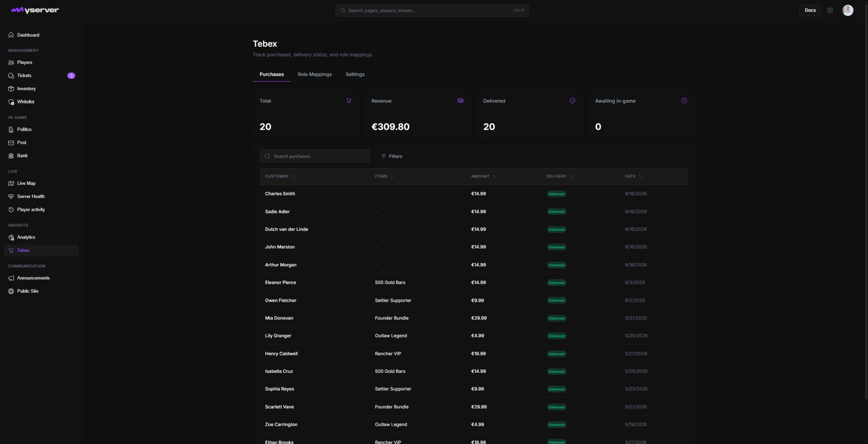Click the Announcements megaphone icon
Screen dimensions: 868x444
coord(11,278)
